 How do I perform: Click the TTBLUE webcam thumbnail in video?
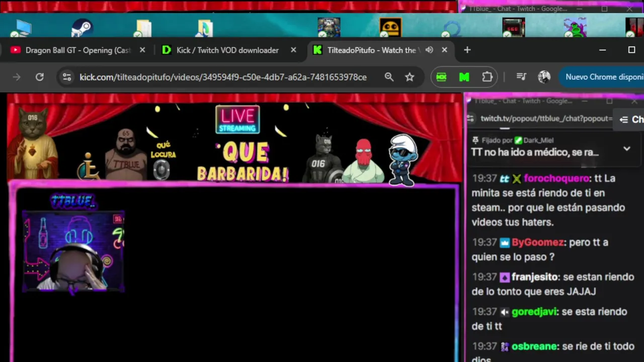[73, 251]
